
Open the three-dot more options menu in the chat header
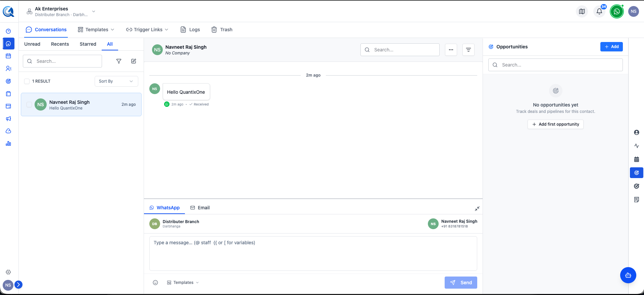(451, 50)
